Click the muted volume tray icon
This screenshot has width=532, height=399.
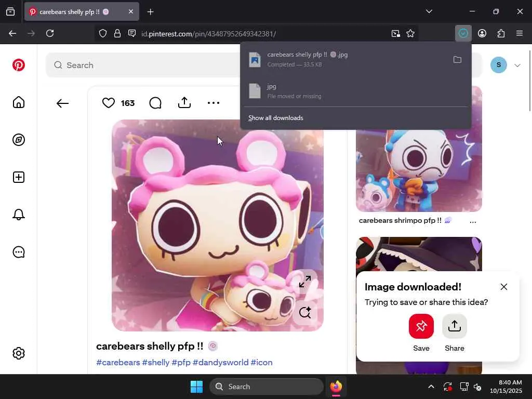477,387
